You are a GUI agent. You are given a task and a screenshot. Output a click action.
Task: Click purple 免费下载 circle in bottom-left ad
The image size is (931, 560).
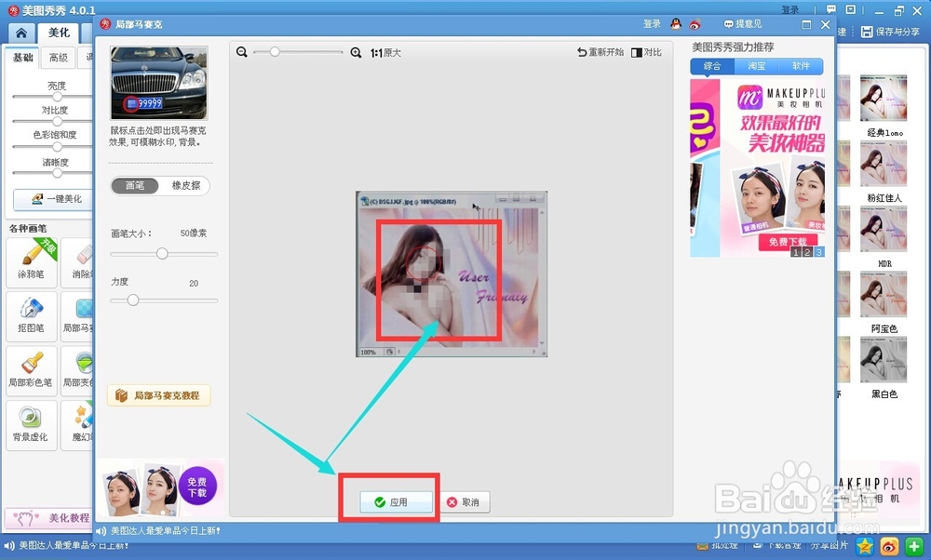(x=197, y=487)
